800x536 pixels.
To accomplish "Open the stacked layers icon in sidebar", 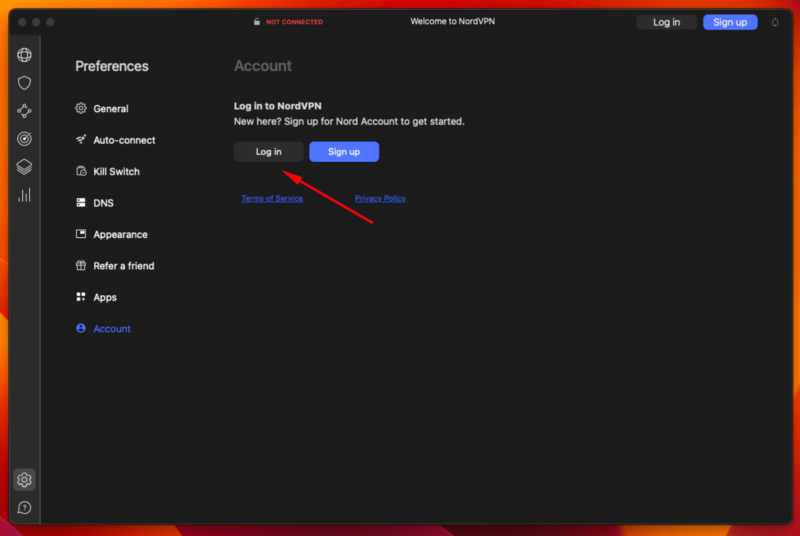I will pyautogui.click(x=24, y=167).
